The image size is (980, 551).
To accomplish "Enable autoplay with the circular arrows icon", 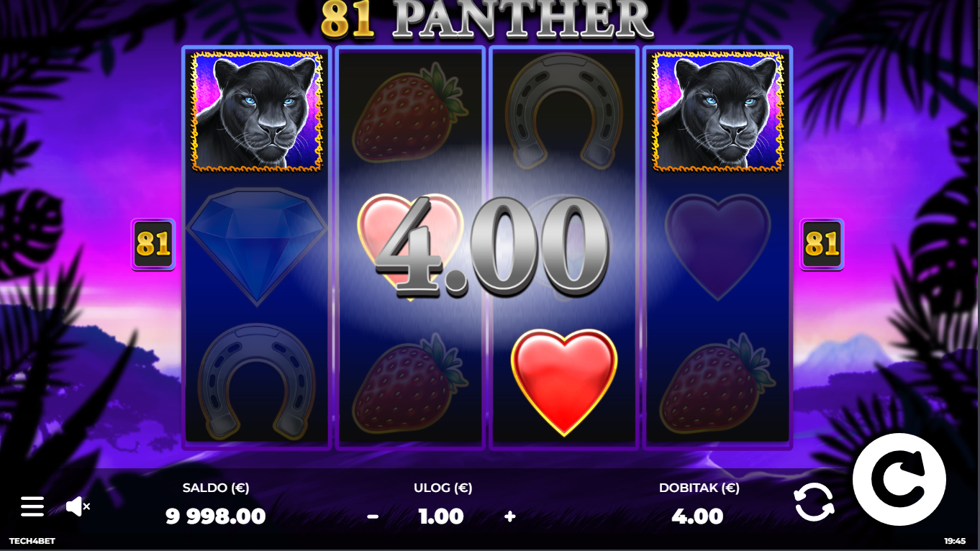I will (814, 501).
